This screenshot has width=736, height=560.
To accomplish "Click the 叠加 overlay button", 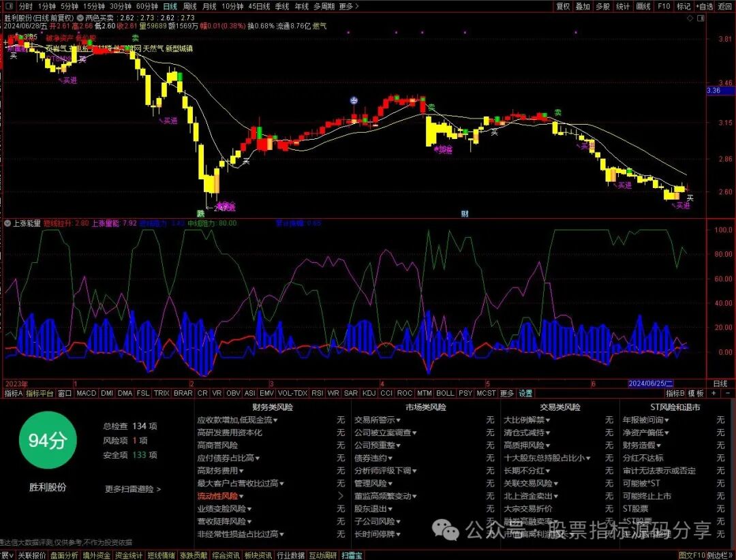I will coord(583,6).
